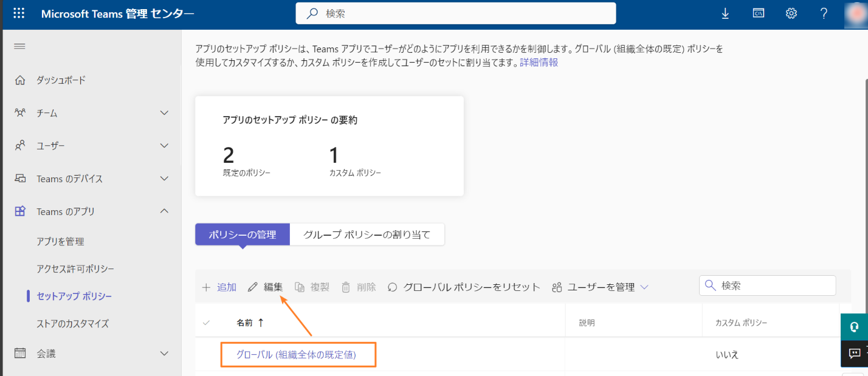
Task: Expand the Teams のデバイス chevron
Action: [164, 179]
